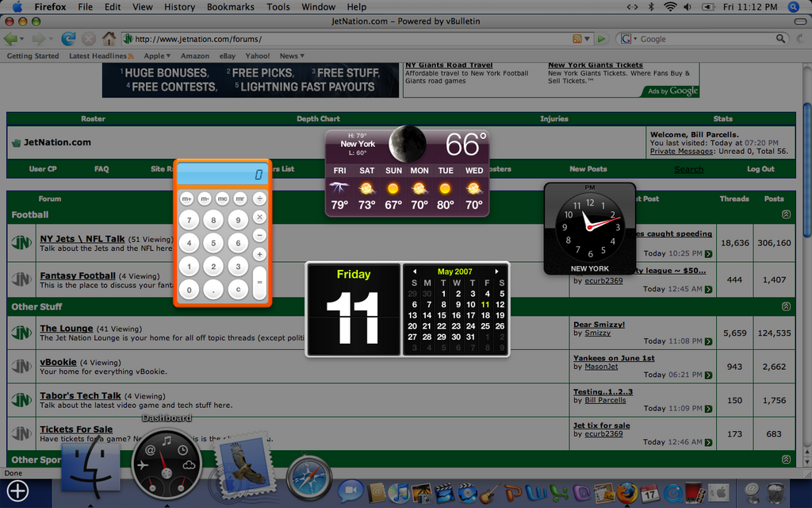Viewport: 812px width, 508px height.
Task: Open iCal calendar icon in the Dock
Action: [x=650, y=493]
